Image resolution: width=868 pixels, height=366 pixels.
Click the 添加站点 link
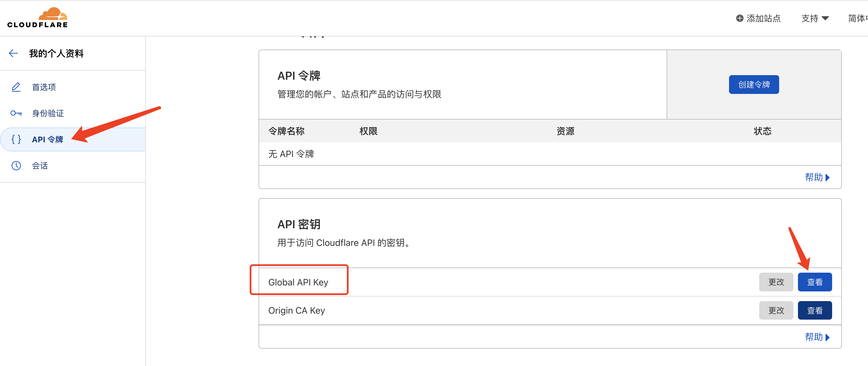[x=763, y=18]
